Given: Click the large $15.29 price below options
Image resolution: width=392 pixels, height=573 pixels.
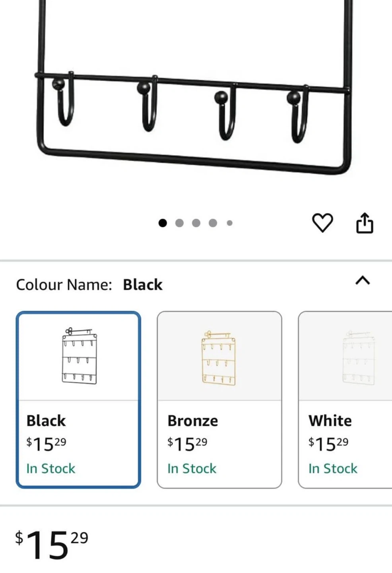Looking at the screenshot, I should pos(52,544).
